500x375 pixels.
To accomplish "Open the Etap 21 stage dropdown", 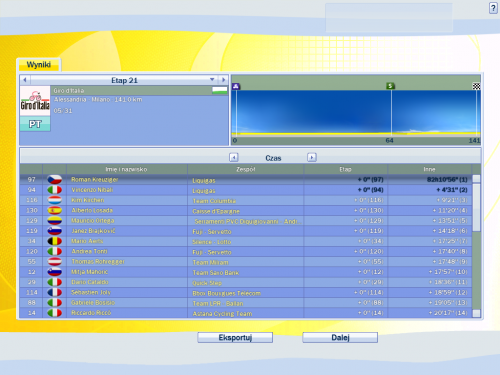I will [x=212, y=80].
